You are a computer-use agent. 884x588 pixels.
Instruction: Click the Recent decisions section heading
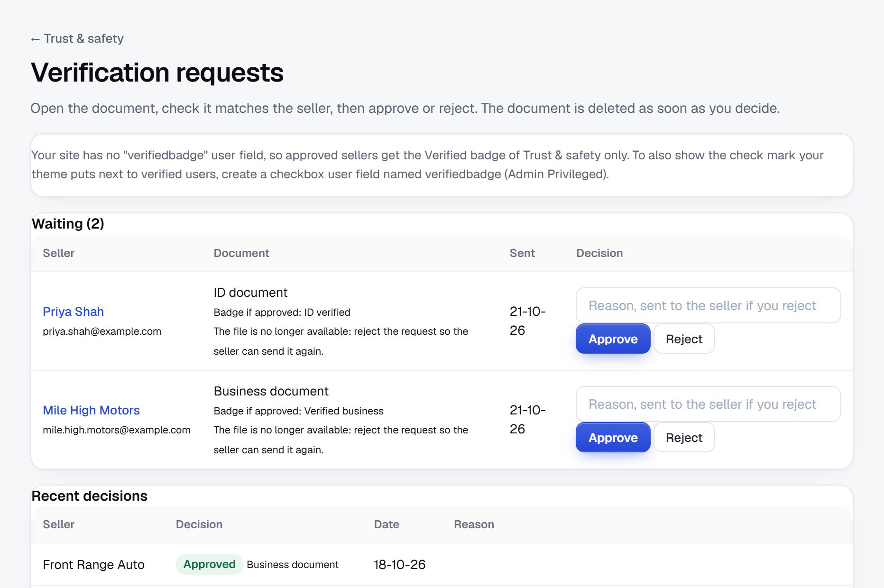tap(89, 496)
